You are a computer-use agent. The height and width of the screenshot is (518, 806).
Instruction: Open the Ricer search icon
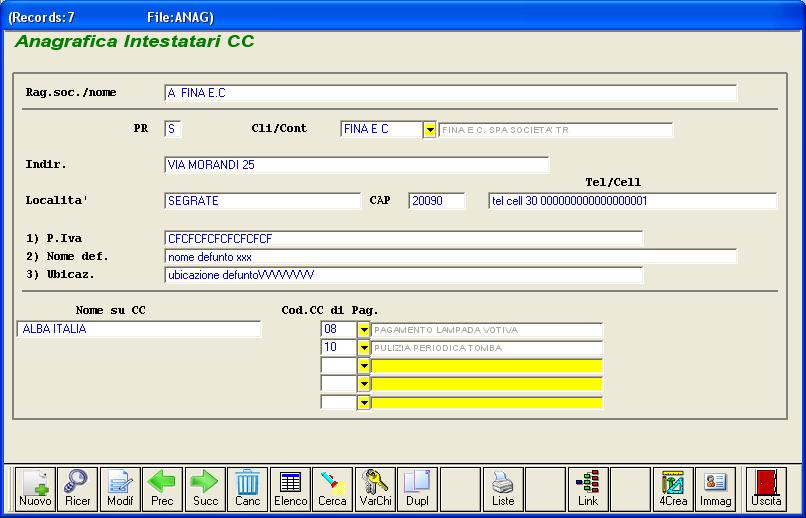coord(78,489)
